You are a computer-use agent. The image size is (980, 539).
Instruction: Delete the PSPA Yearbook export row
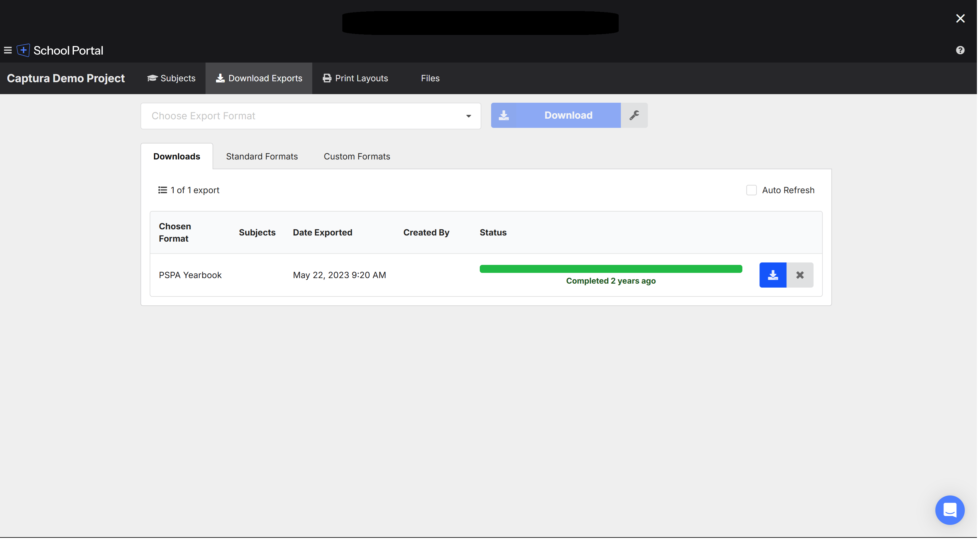800,275
